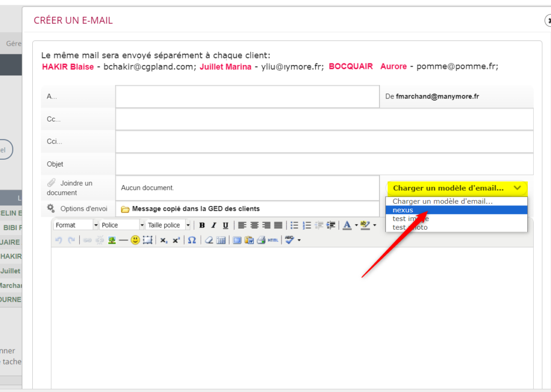Viewport: 551px width, 392px height.
Task: Select the nexus email template
Action: [456, 210]
